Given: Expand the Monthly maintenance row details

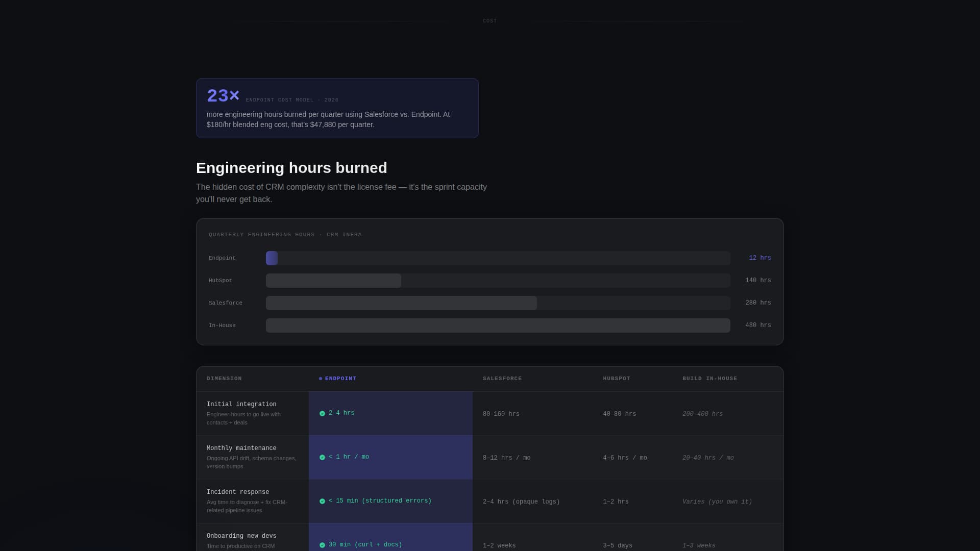Looking at the screenshot, I should click(241, 448).
